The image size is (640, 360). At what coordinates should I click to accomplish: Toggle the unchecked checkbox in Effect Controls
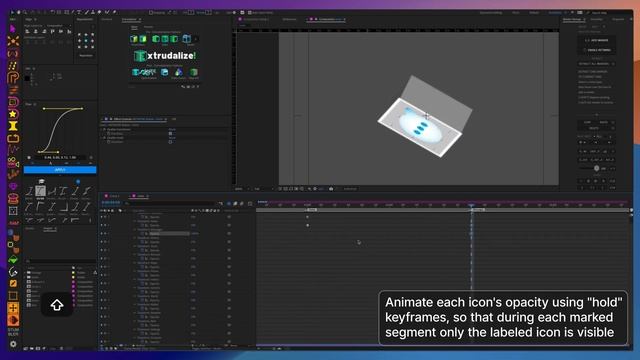click(170, 142)
